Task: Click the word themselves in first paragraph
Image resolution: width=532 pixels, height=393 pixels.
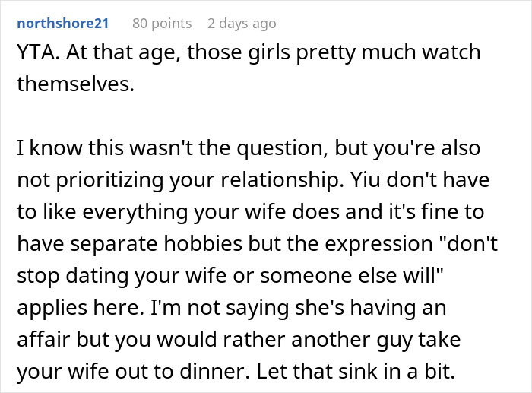Action: 74,84
